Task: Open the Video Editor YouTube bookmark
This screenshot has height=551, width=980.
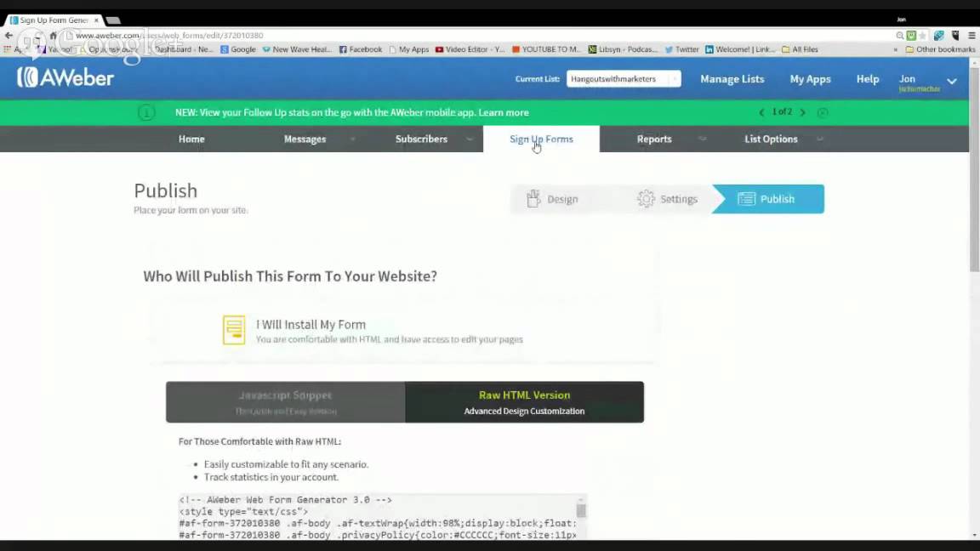Action: click(x=470, y=49)
